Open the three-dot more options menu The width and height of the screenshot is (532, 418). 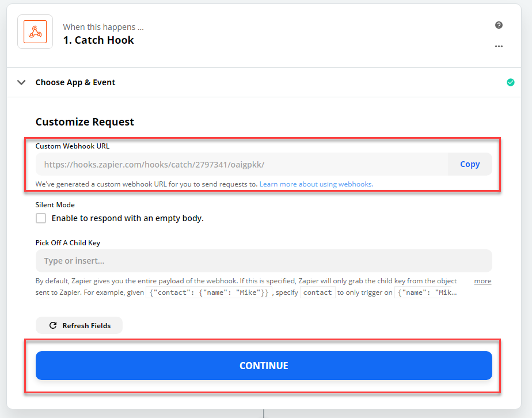coord(499,46)
